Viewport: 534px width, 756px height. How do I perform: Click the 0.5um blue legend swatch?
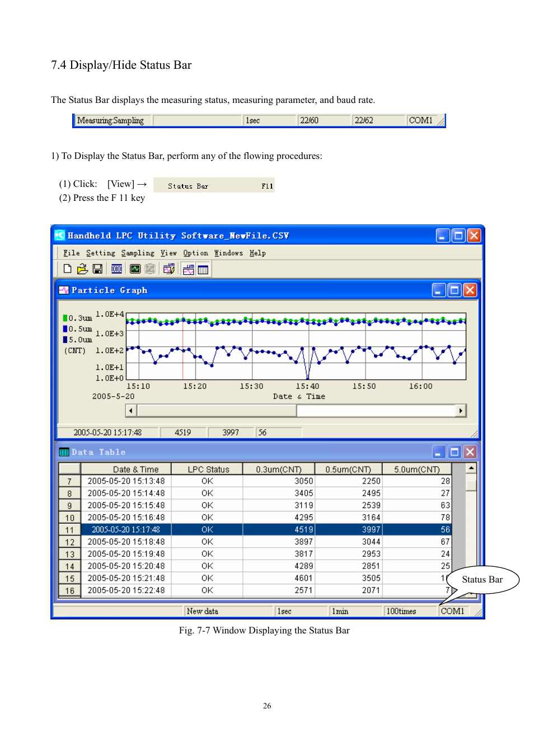[x=65, y=328]
